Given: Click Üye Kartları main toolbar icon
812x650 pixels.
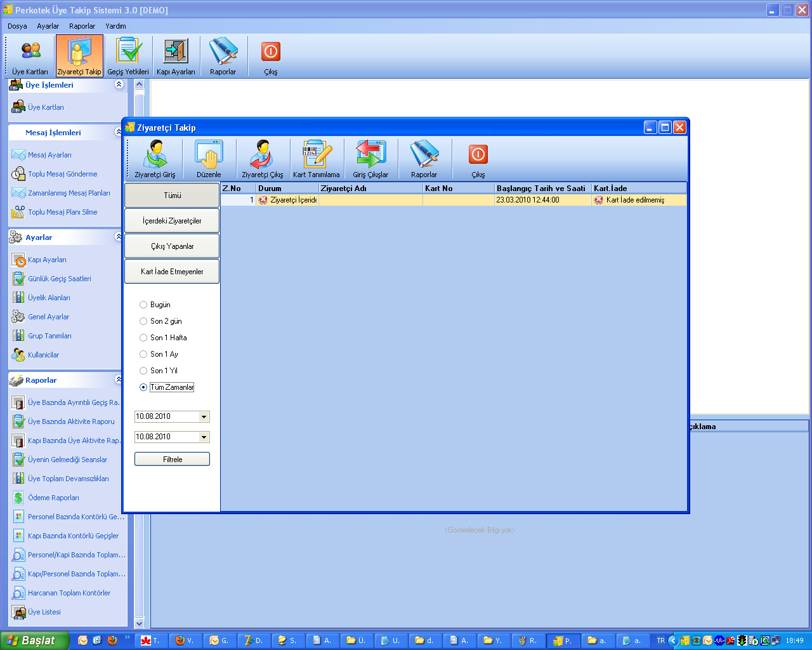Looking at the screenshot, I should 30,56.
